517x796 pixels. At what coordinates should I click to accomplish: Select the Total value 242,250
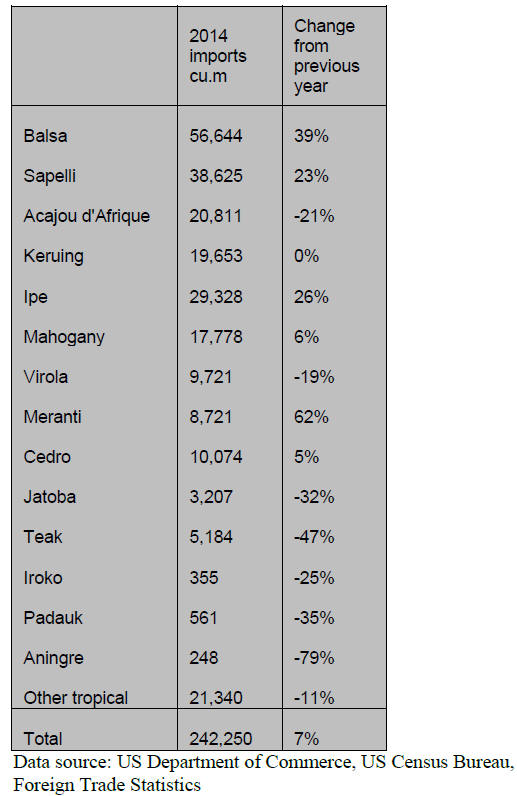220,739
